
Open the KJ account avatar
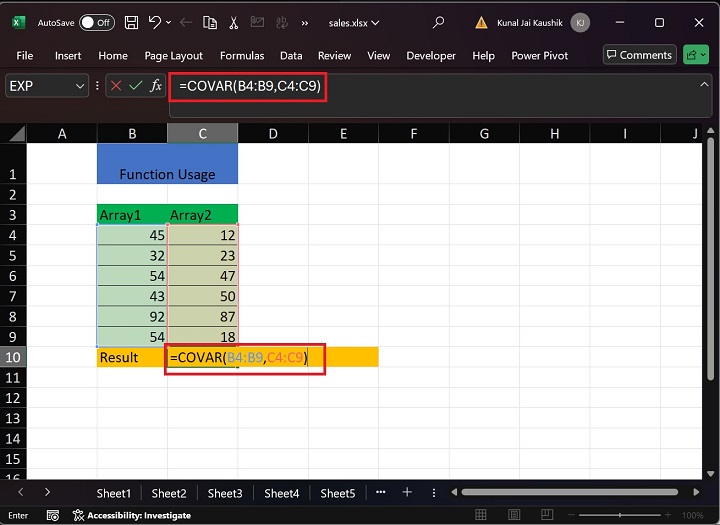point(580,23)
